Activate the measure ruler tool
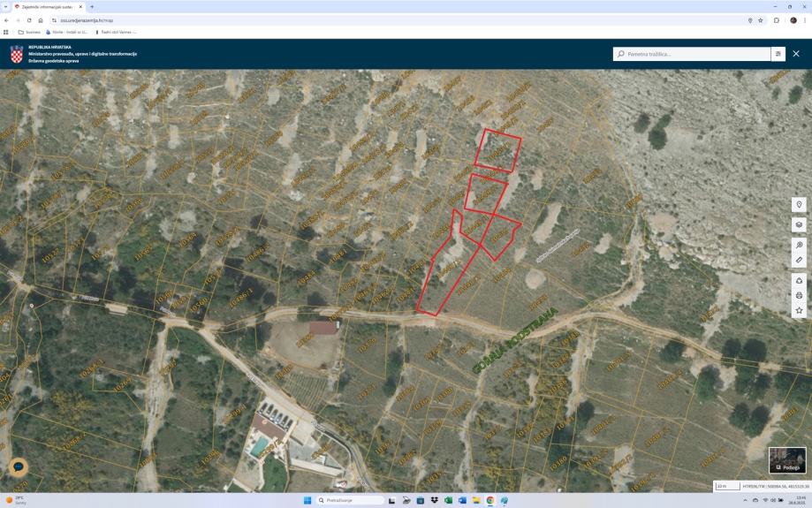Screen dimensions: 812x508 pyautogui.click(x=799, y=260)
